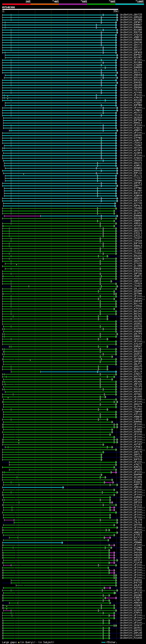Select hit UniRef100_P21439

coord(131,562)
